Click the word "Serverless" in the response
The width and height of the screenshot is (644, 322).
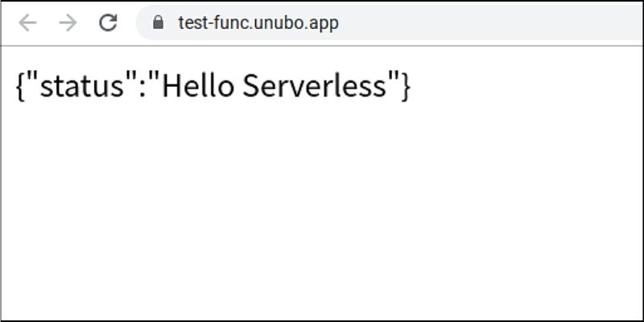(x=315, y=85)
